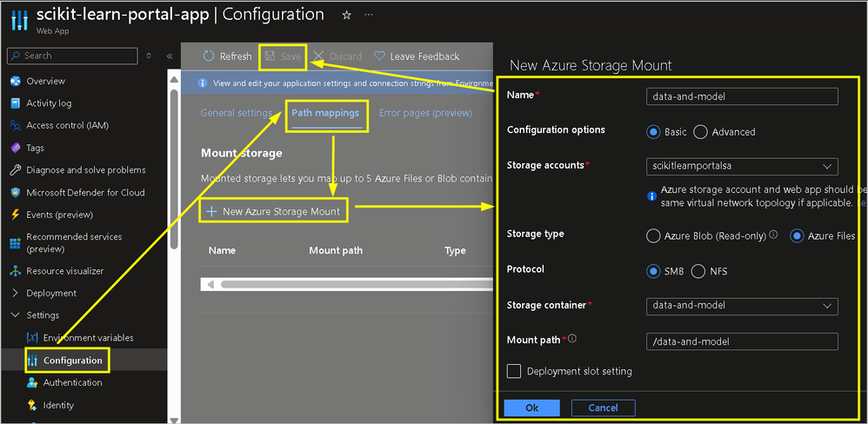Click the Tags icon in sidebar
Image resolution: width=868 pixels, height=424 pixels.
[16, 149]
